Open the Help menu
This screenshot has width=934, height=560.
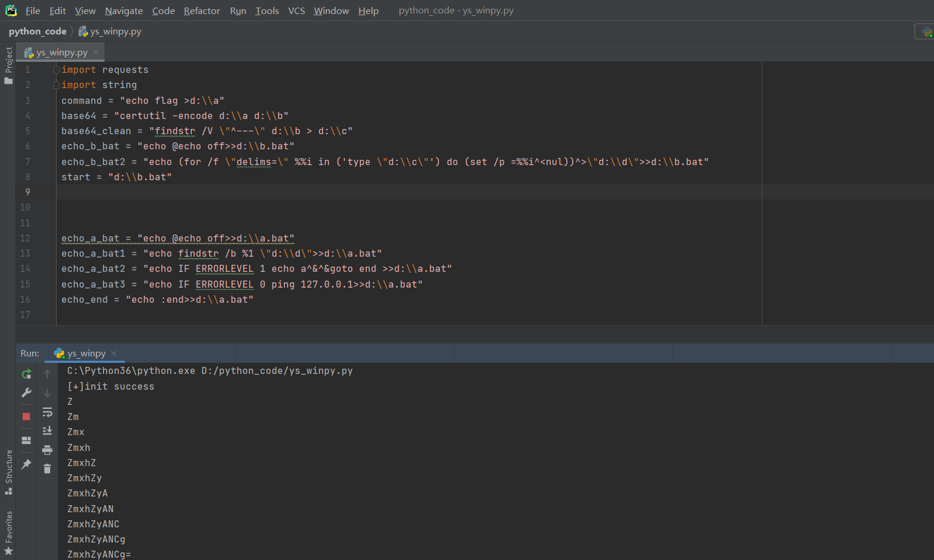coord(368,10)
